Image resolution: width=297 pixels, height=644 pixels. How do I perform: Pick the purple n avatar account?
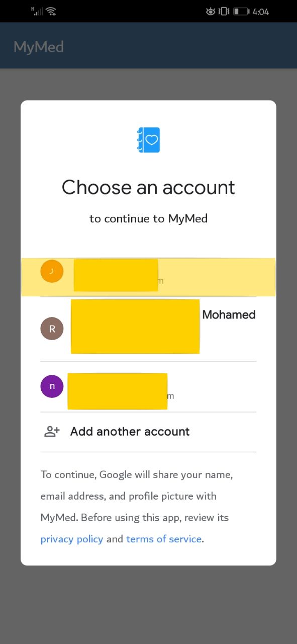coord(52,386)
